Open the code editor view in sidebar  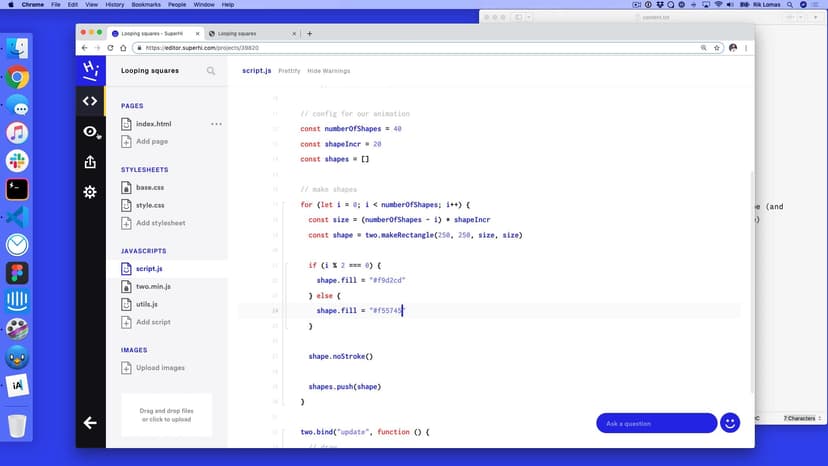click(90, 101)
